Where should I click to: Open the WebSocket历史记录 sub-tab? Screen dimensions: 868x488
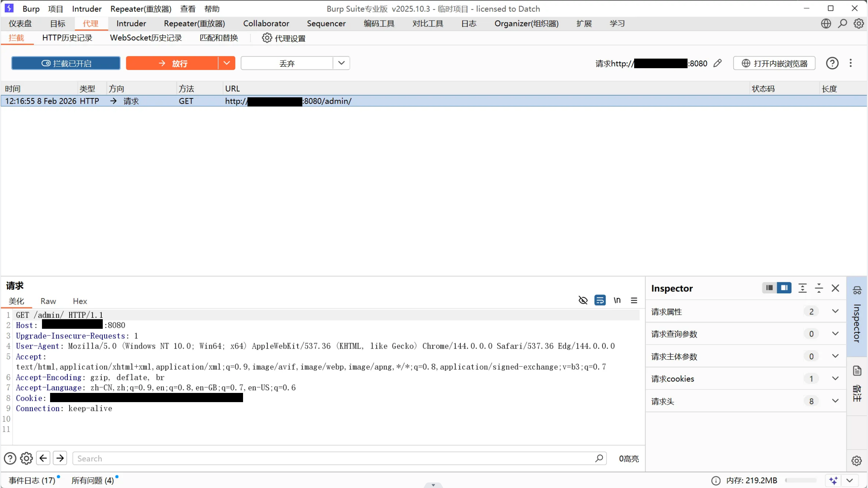click(x=146, y=38)
